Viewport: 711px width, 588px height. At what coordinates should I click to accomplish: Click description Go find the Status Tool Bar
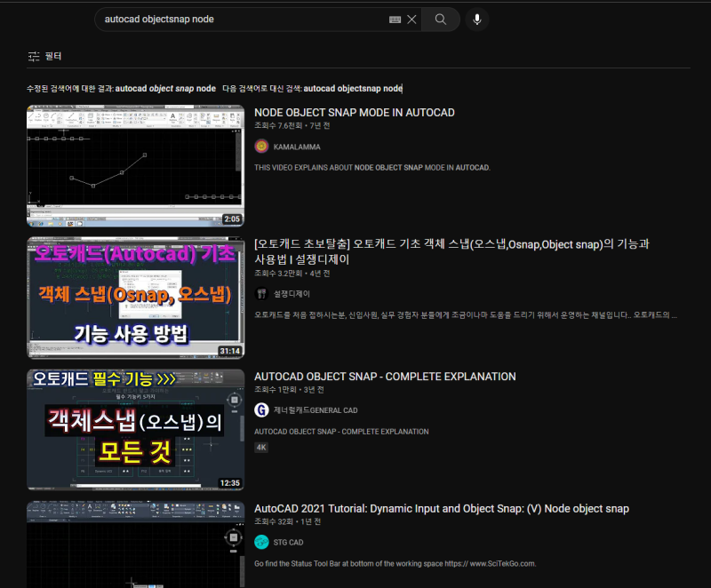pos(395,563)
